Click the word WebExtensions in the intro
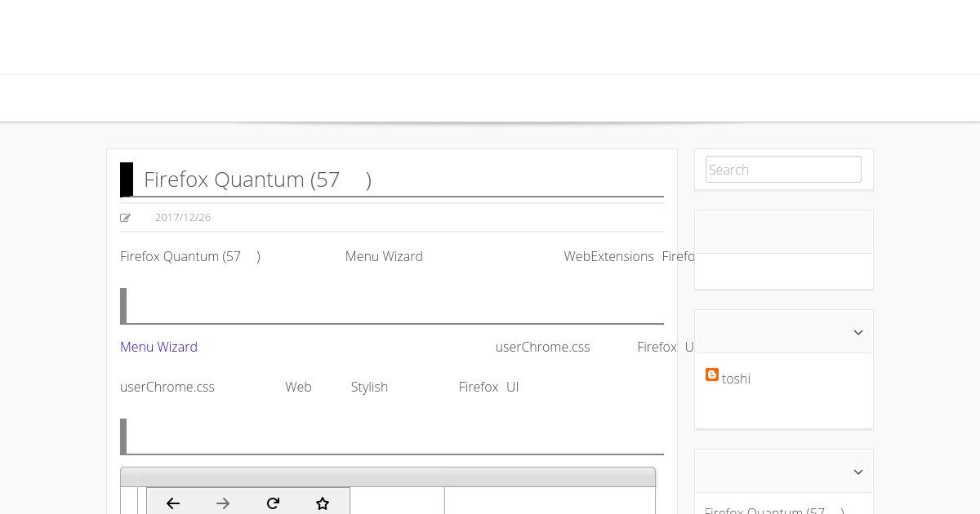Viewport: 980px width, 514px height. (608, 256)
